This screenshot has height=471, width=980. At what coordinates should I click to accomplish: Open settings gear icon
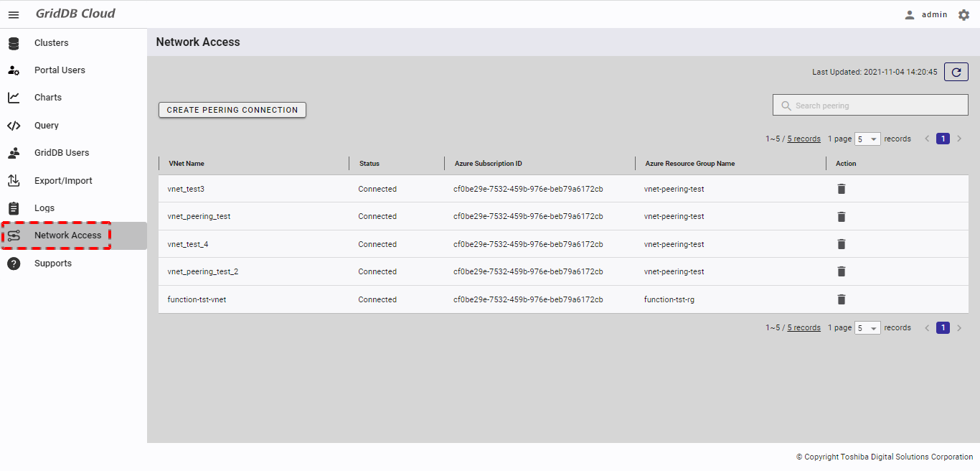[963, 14]
